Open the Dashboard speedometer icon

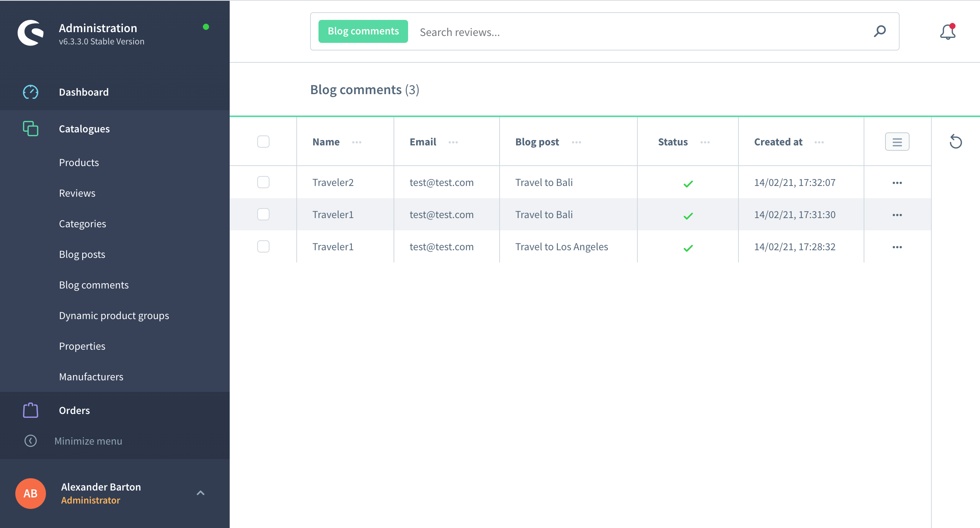[31, 92]
